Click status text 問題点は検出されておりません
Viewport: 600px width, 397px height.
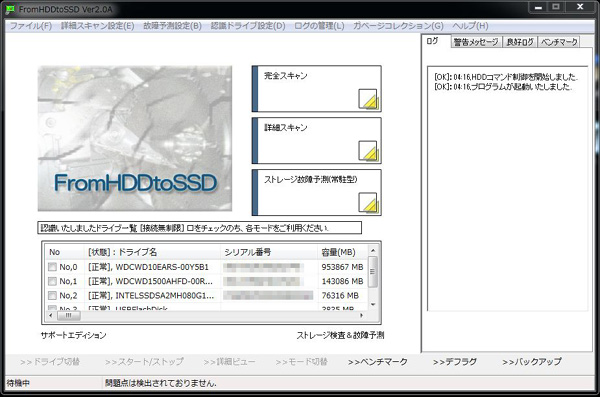pos(161,383)
